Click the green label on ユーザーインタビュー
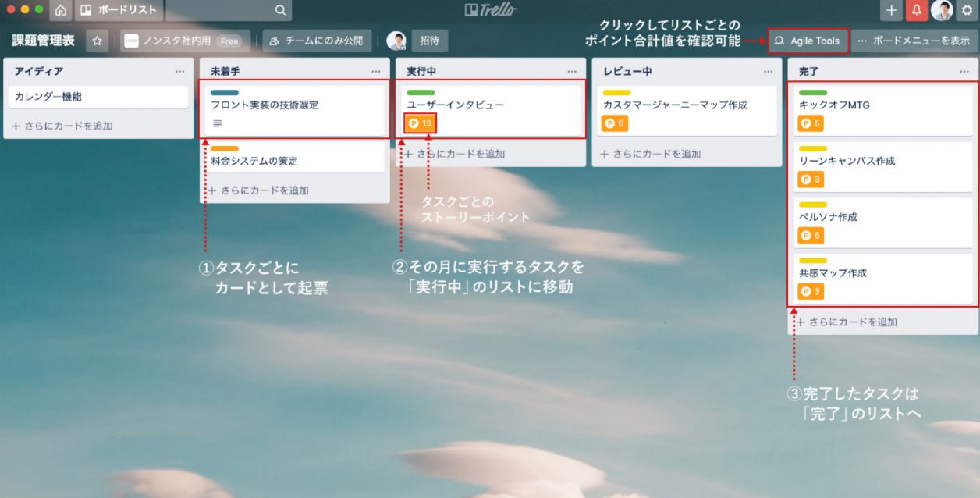The image size is (980, 498). pyautogui.click(x=421, y=92)
